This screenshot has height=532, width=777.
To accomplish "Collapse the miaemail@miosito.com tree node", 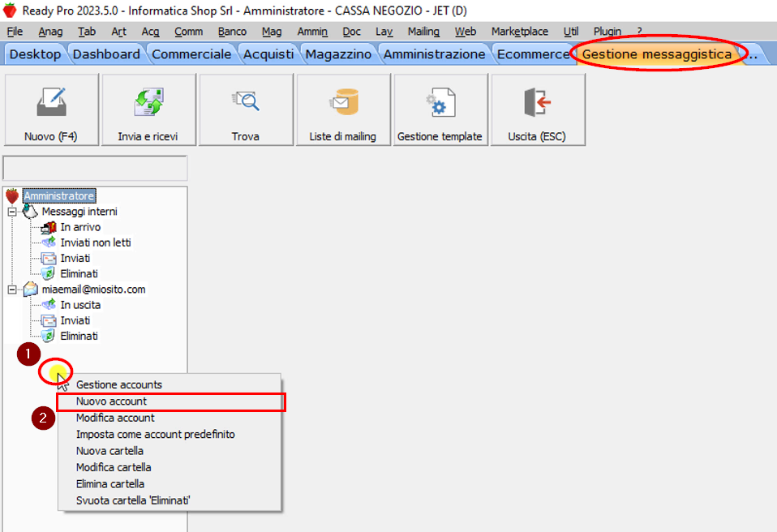I will click(12, 290).
